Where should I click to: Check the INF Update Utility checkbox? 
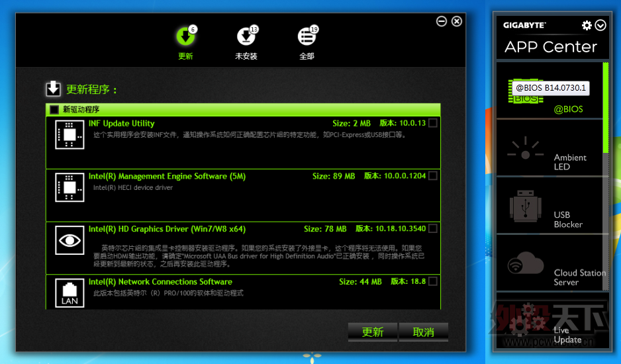433,123
